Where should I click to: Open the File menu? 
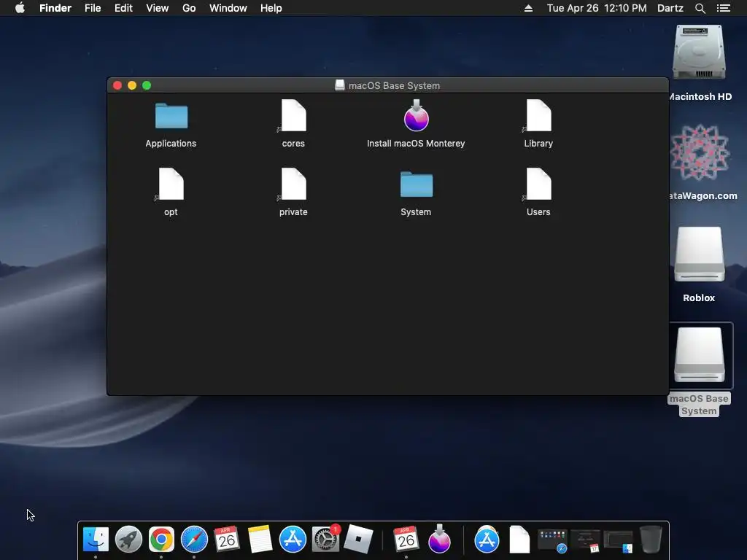click(x=93, y=8)
